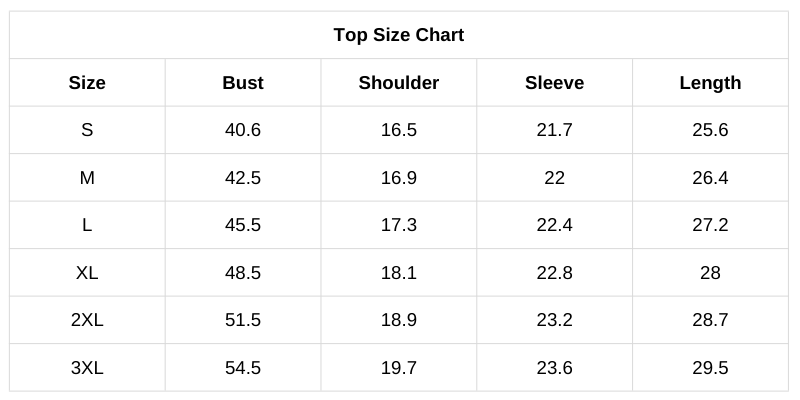
Task: Click bust value 54.5
Action: [243, 368]
